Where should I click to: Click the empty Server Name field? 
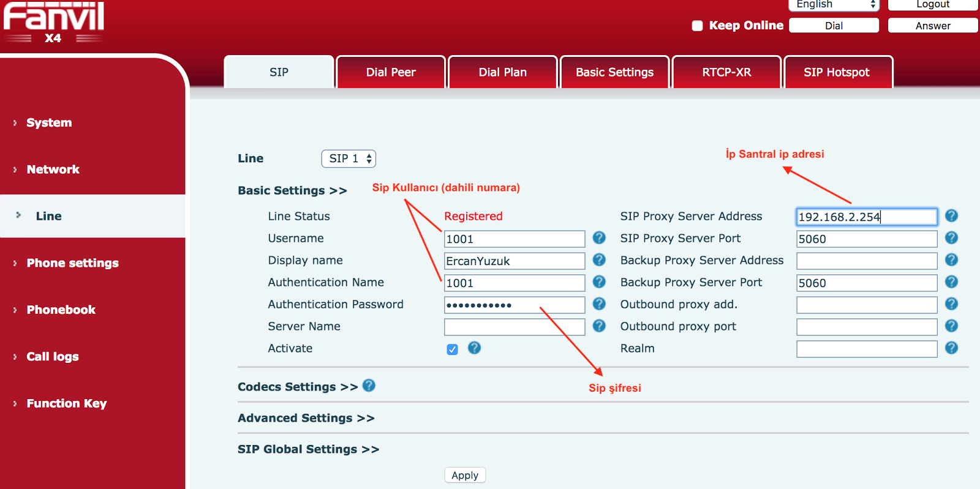click(514, 327)
